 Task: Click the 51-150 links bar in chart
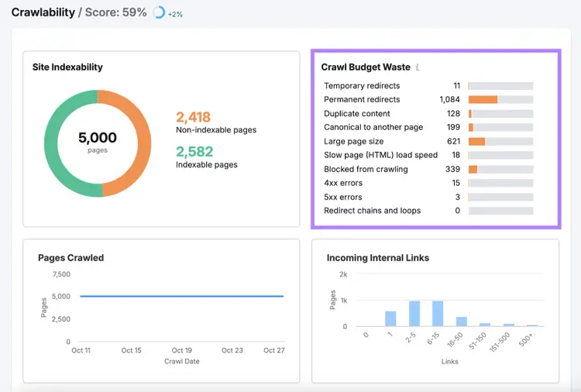click(485, 325)
